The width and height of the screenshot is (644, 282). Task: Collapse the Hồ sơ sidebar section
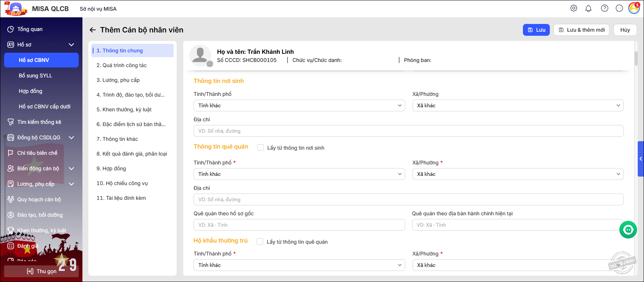(71, 45)
